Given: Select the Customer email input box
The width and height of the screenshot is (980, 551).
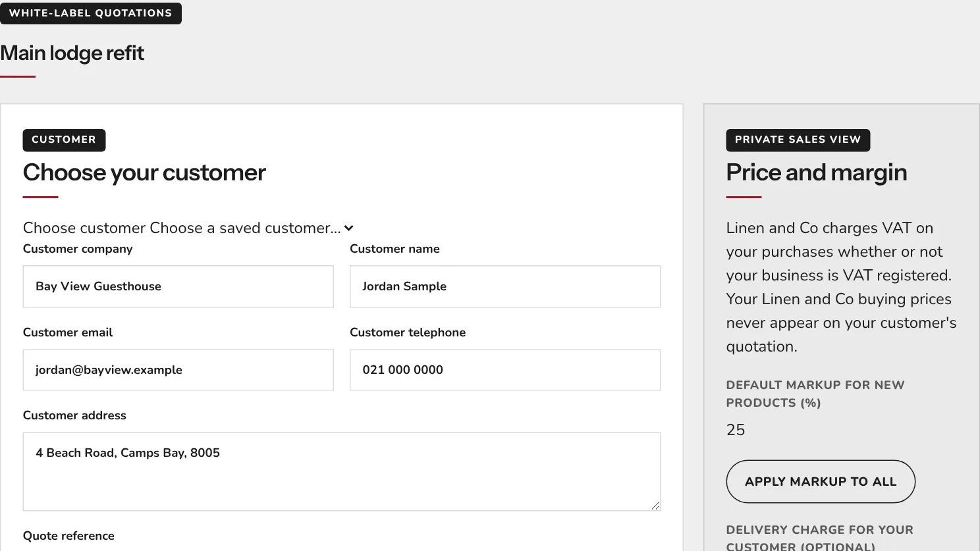Looking at the screenshot, I should (178, 370).
